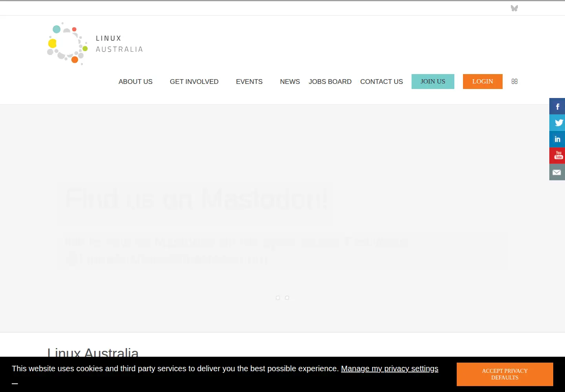Select the right slideshow indicator dot
Image resolution: width=565 pixels, height=392 pixels.
pyautogui.click(x=287, y=298)
